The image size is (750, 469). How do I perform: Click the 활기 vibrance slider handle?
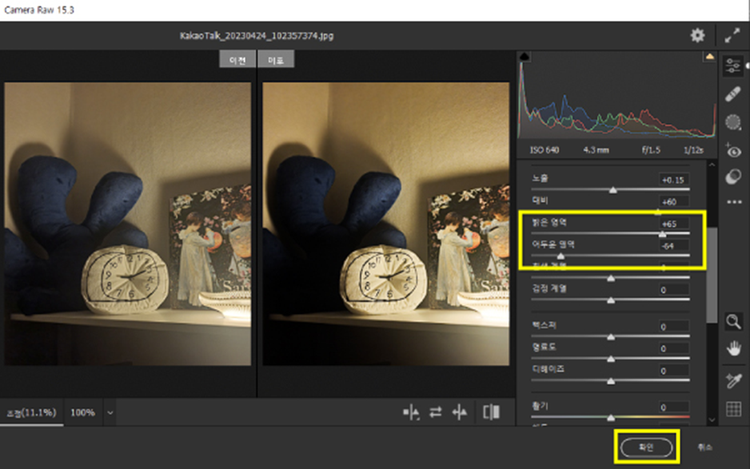(x=611, y=418)
